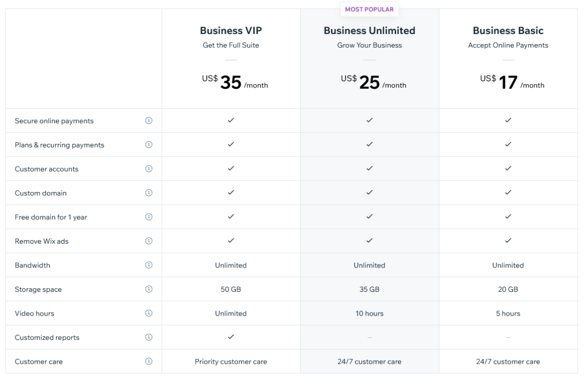Open the Bandwidth info icon
588x386 pixels.
click(x=149, y=265)
